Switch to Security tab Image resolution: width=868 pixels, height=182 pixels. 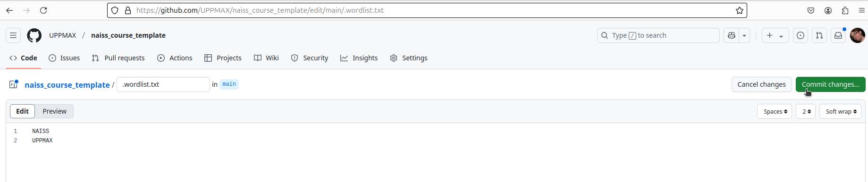[310, 58]
